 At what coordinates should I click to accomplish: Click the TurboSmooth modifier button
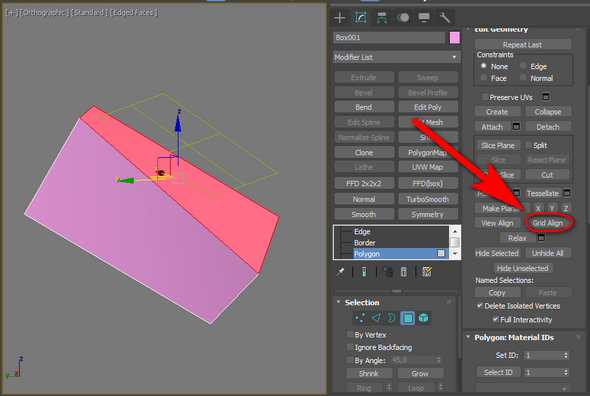[x=428, y=199]
